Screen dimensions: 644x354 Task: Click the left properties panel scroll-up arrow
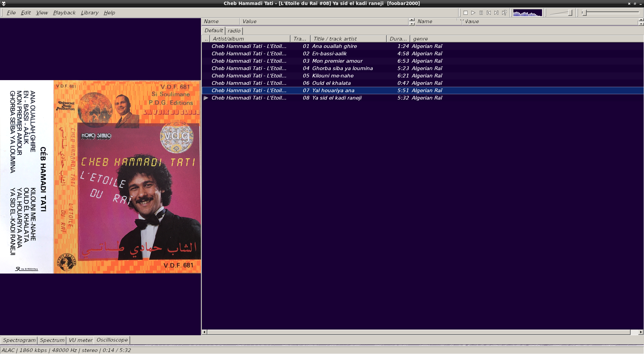[x=412, y=20]
